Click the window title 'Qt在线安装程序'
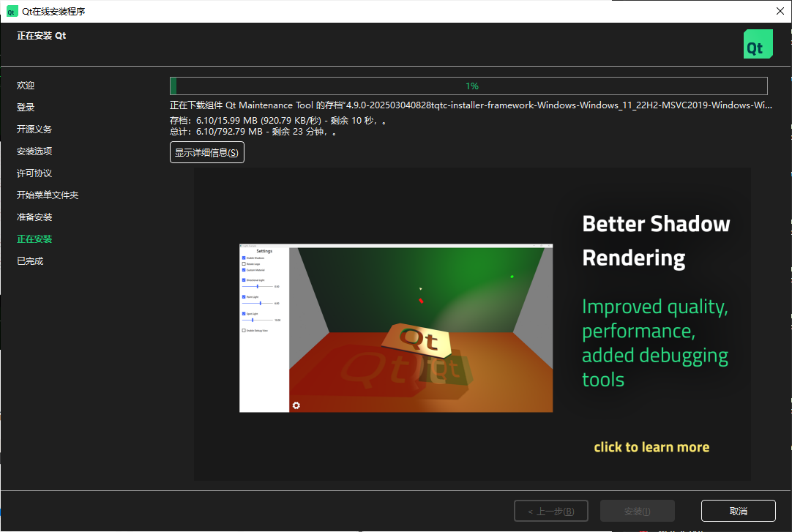Screen dimensions: 792x532 pyautogui.click(x=53, y=12)
